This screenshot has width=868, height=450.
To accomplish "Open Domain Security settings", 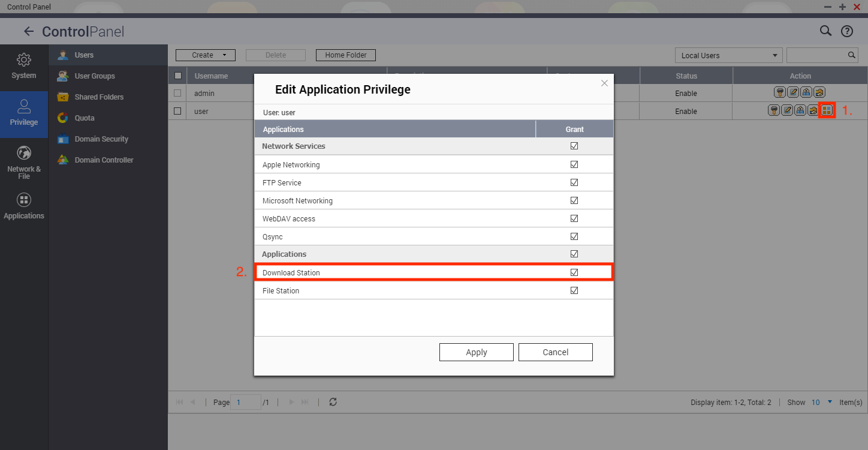I will click(108, 139).
